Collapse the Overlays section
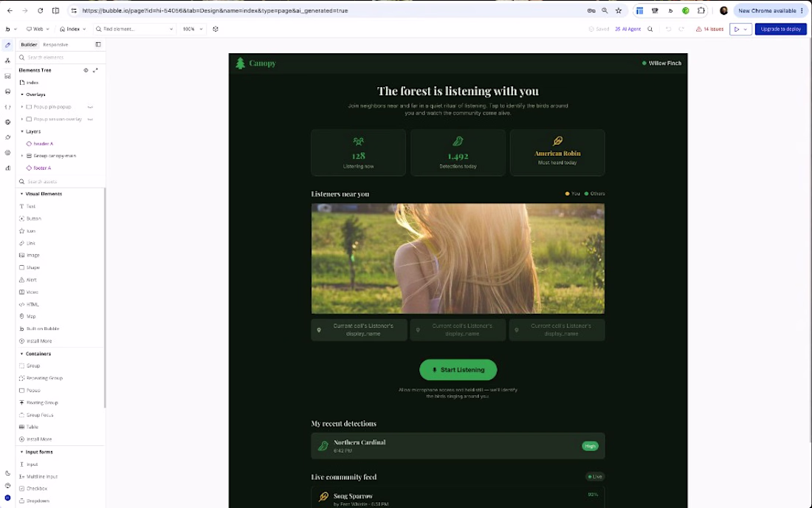The width and height of the screenshot is (812, 508). click(22, 95)
